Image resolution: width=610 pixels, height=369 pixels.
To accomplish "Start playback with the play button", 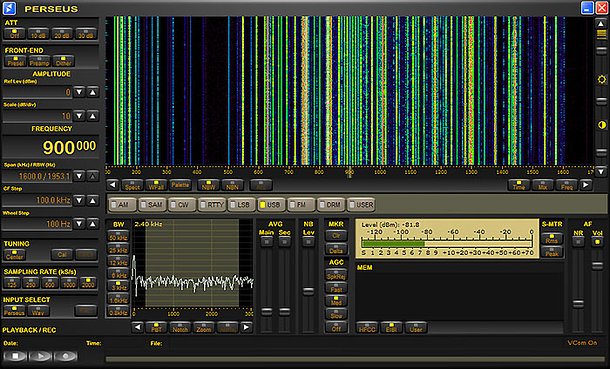I will 40,356.
